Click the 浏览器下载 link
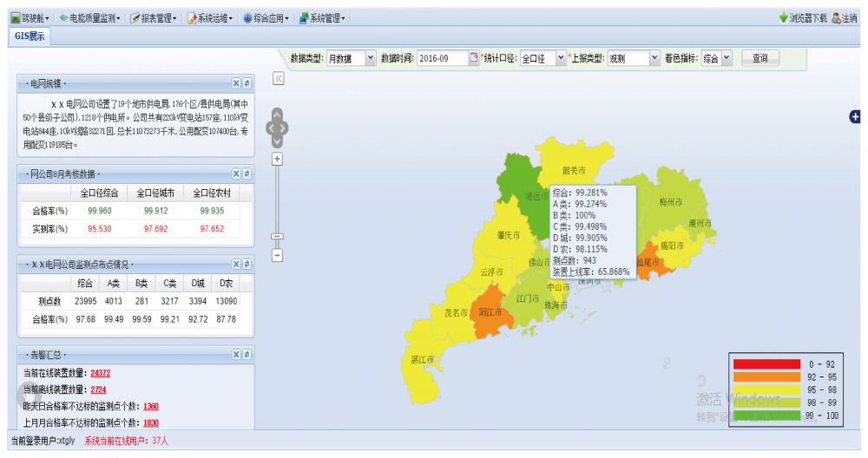This screenshot has height=458, width=868. 803,17
